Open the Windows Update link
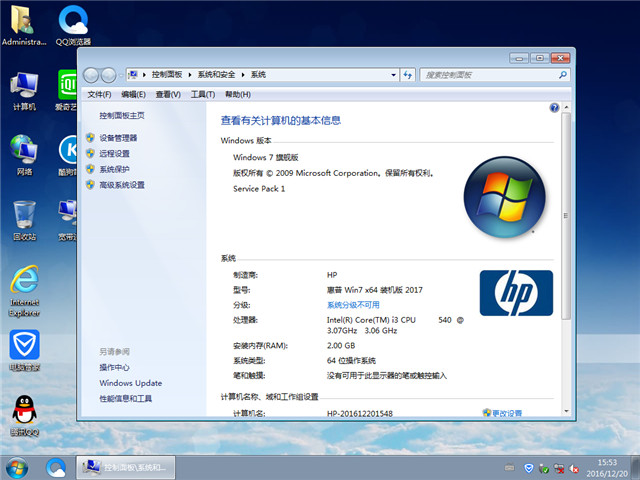Screen dimensions: 640x480 [131, 383]
